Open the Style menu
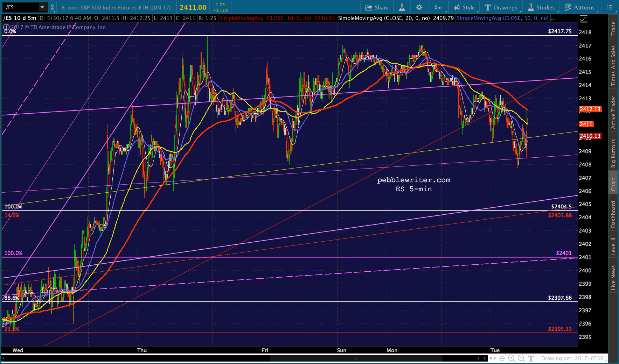Image resolution: width=619 pixels, height=364 pixels. [465, 7]
